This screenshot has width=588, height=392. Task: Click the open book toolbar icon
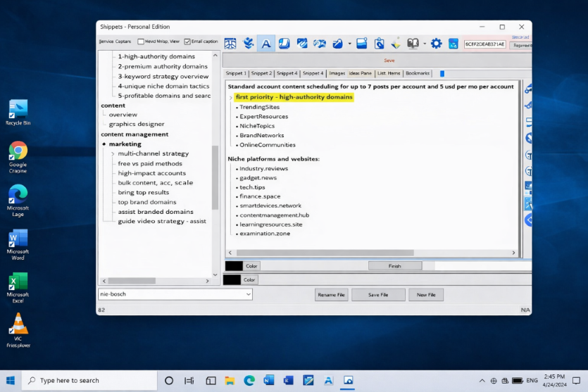[x=413, y=44]
